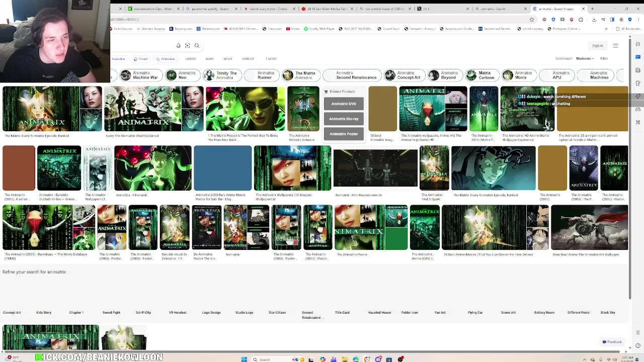Refine search with Battery Room
Viewport: 644px width, 362px height.
tap(544, 313)
